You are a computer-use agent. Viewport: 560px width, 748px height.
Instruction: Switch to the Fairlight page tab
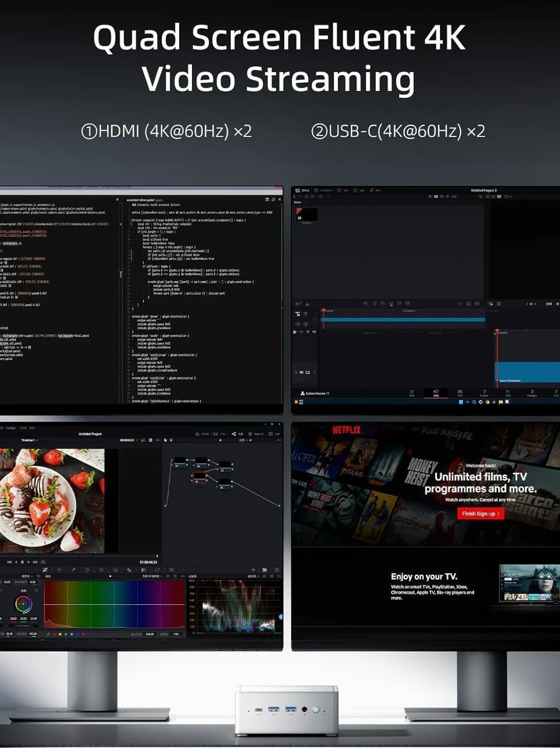532,393
